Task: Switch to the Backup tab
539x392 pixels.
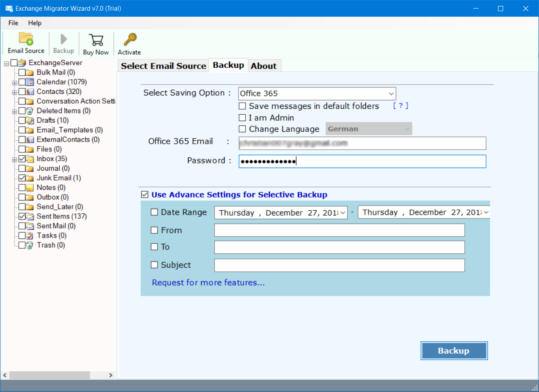Action: [x=228, y=65]
